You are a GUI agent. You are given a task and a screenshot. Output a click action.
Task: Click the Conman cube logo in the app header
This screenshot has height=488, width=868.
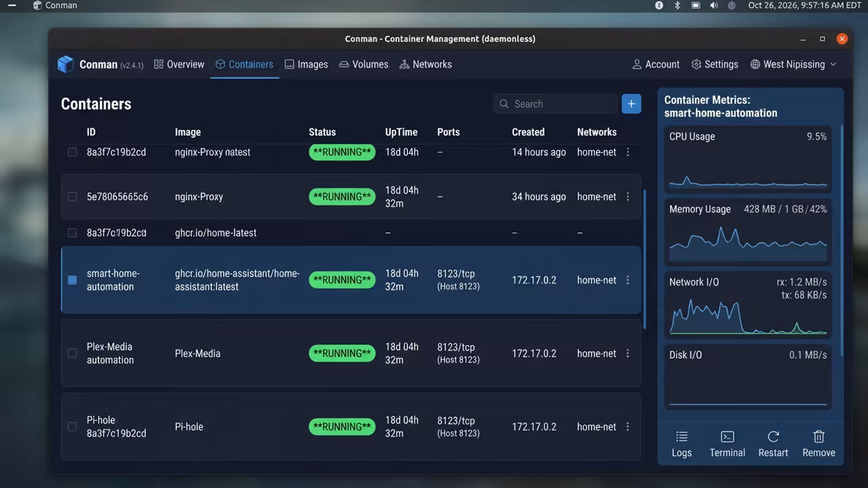pos(65,64)
